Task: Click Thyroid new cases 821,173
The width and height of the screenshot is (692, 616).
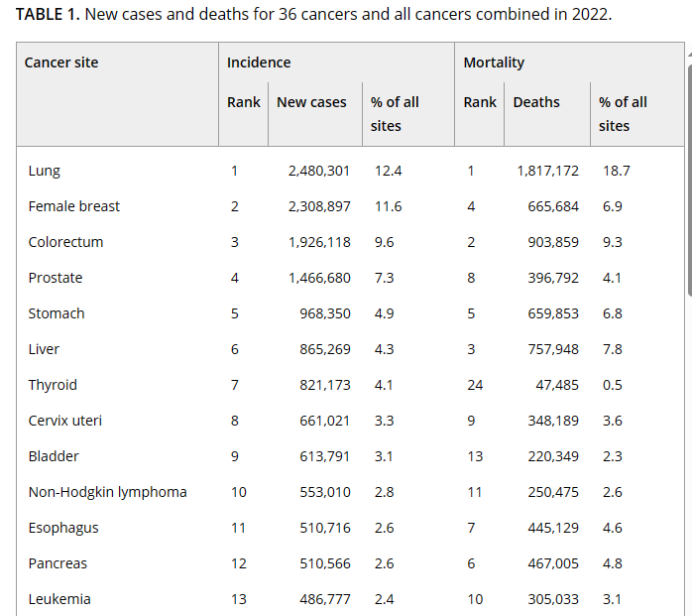Action: tap(325, 385)
